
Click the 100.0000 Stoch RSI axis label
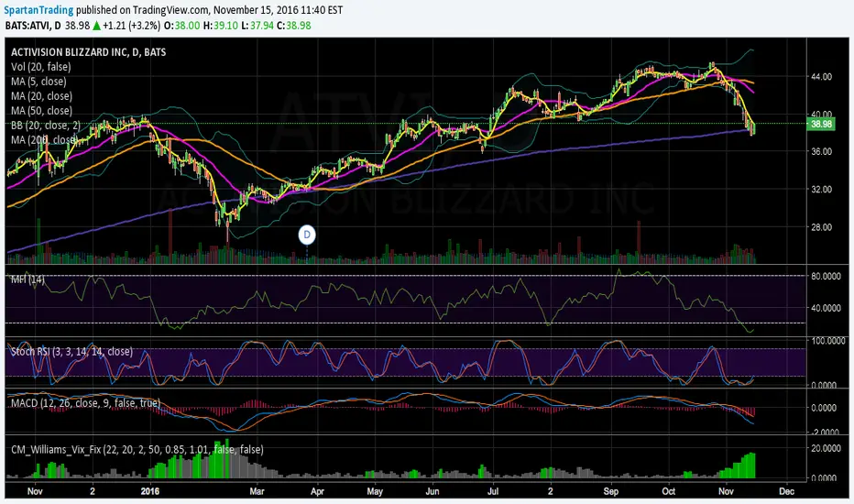[827, 341]
